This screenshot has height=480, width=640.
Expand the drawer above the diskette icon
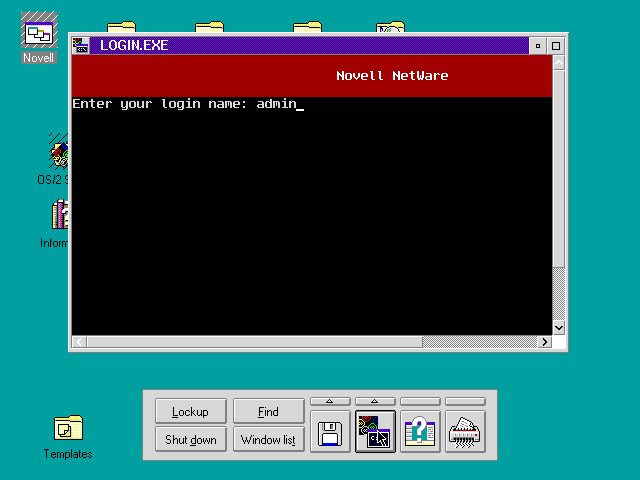click(330, 401)
